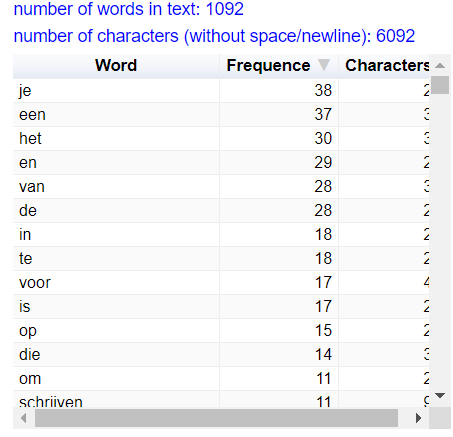
Task: Click frequency 17 in the 'voor' row
Action: [323, 283]
